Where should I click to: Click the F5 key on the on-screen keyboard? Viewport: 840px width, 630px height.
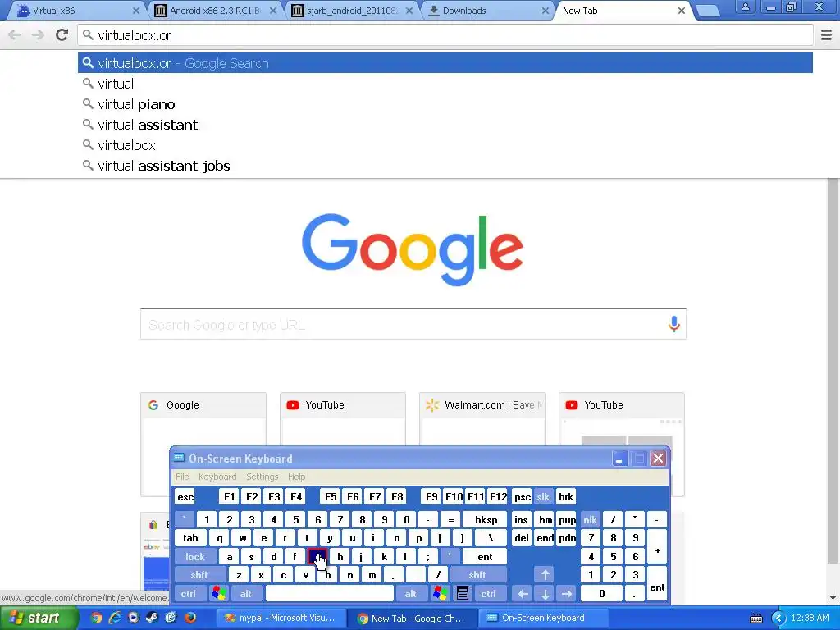tap(331, 496)
